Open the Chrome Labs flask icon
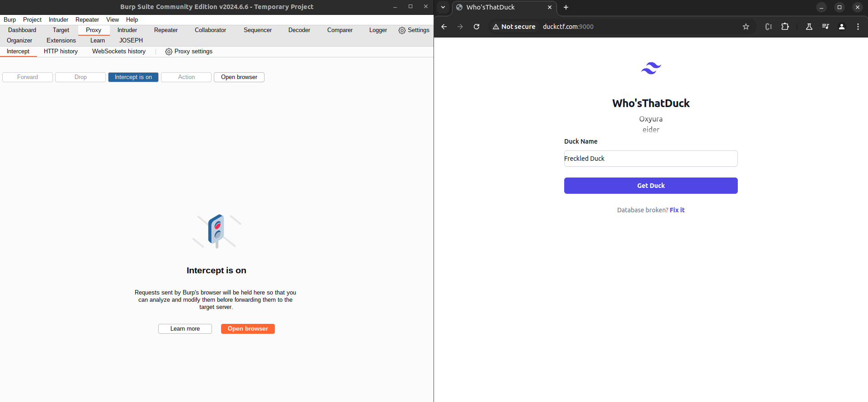 coord(809,27)
